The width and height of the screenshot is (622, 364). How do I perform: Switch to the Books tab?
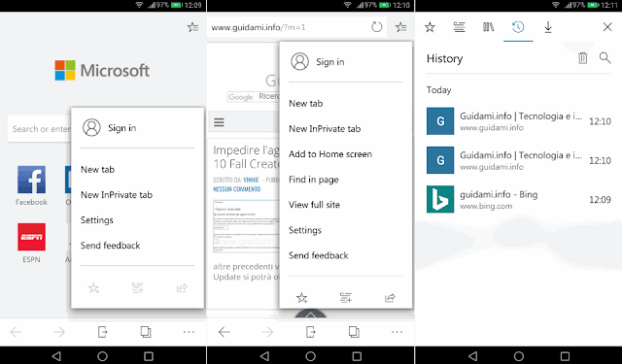(x=488, y=27)
